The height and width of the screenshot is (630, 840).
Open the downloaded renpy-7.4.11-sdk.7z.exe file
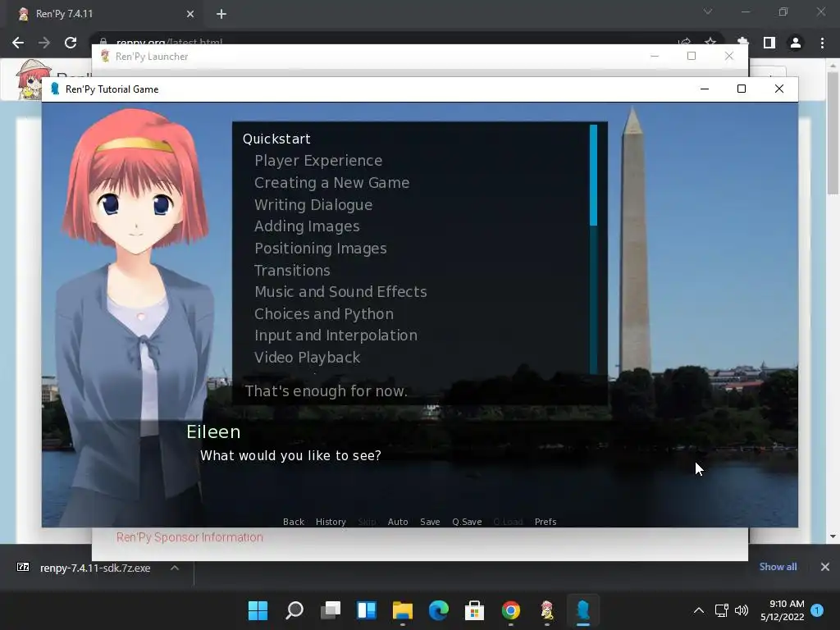95,568
